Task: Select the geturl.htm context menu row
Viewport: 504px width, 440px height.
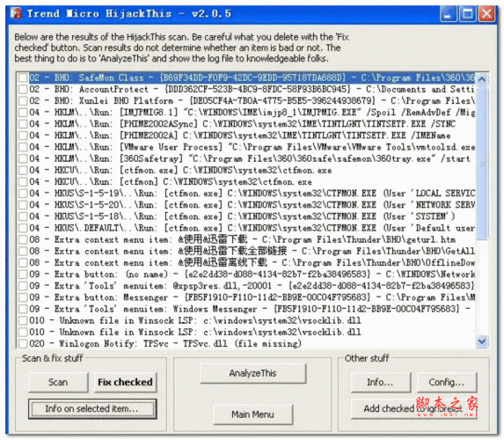Action: [242, 239]
